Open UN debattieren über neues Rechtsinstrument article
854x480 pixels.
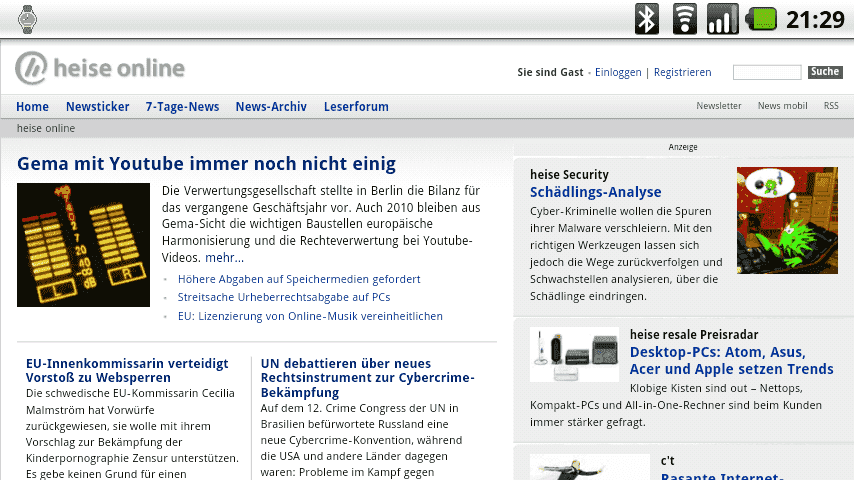(367, 378)
